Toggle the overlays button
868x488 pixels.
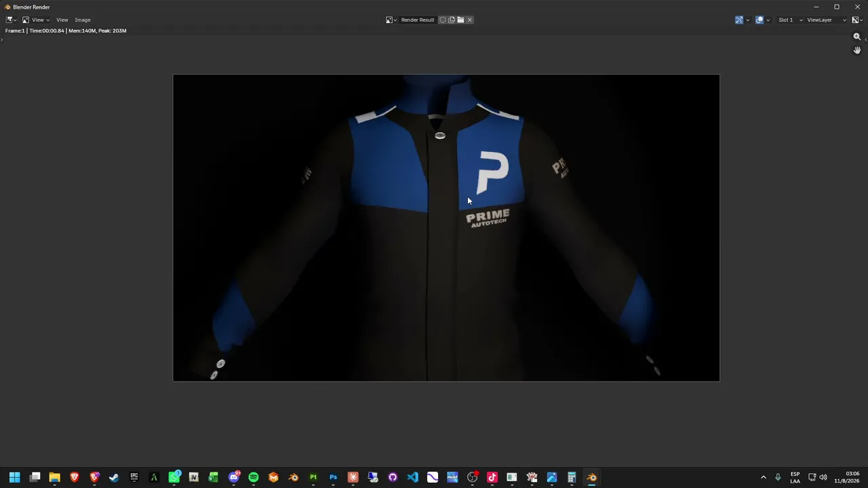click(759, 20)
